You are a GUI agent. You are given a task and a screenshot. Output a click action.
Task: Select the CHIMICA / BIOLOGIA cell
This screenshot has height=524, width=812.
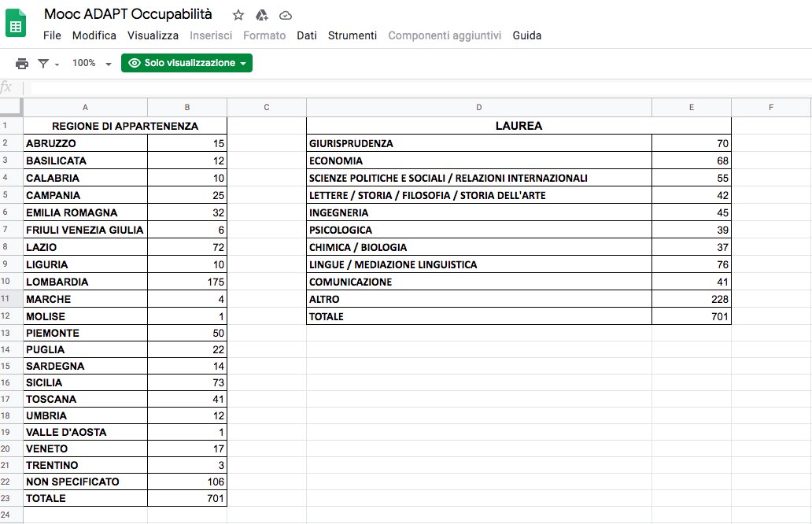(x=479, y=247)
